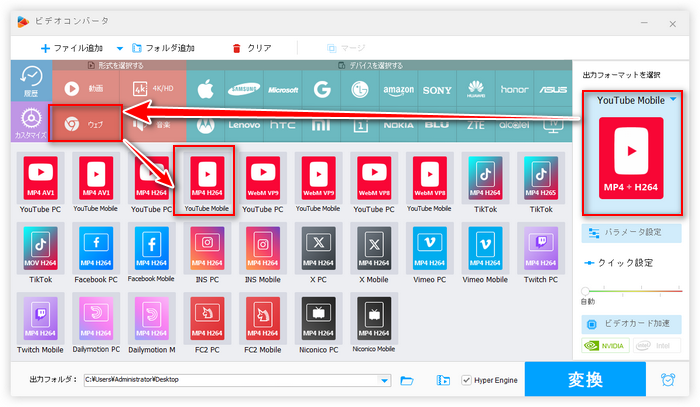Choose Xiaomi (mi) device brand
The image size is (700, 407).
click(x=321, y=125)
